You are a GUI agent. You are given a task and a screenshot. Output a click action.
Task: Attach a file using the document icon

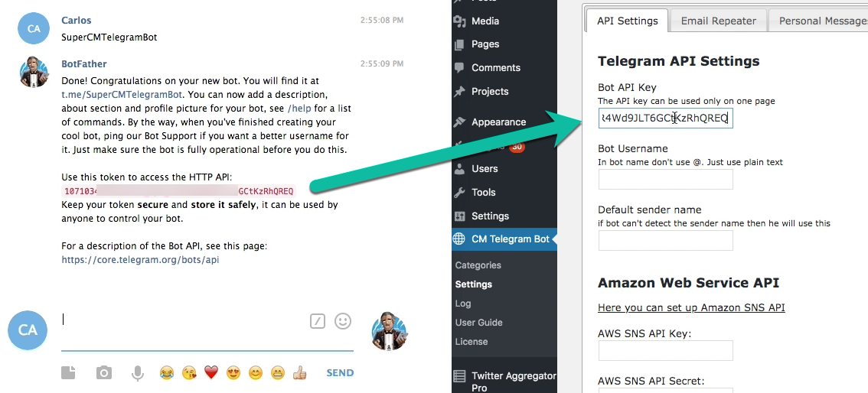(x=68, y=373)
